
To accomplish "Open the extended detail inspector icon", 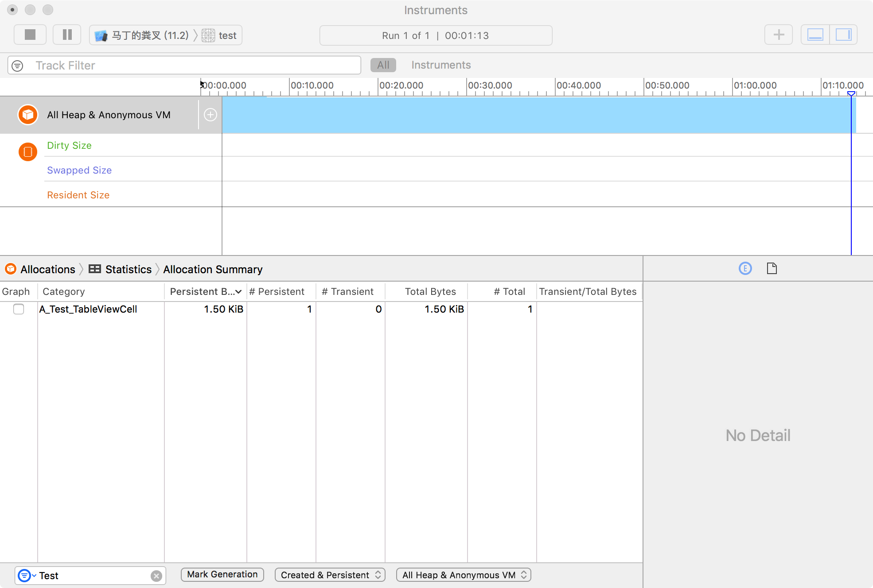I will pos(745,268).
